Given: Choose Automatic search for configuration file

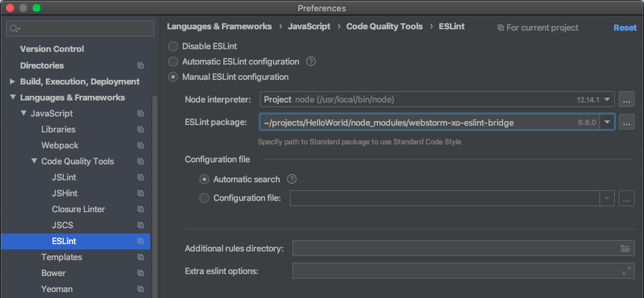Looking at the screenshot, I should 204,179.
